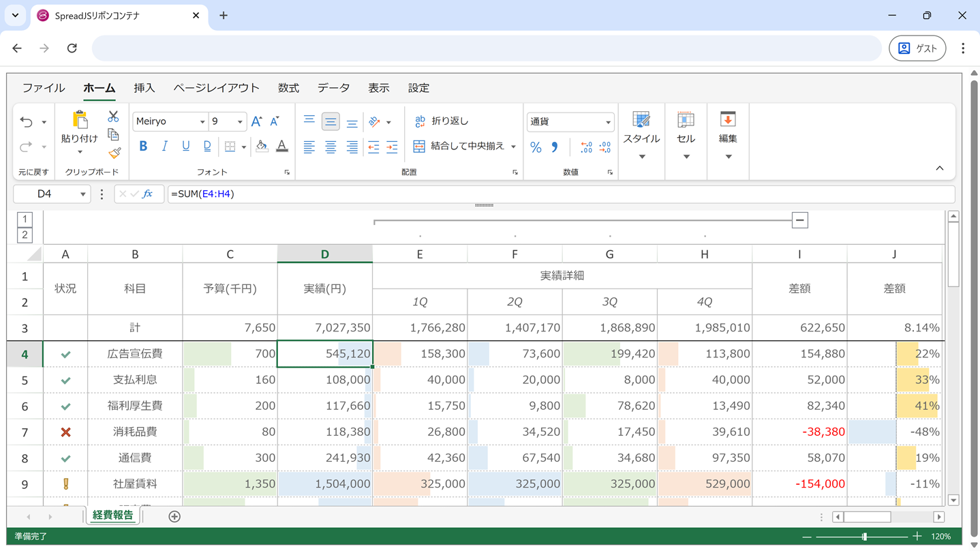Click the Paste clipboard icon
The height and width of the screenshot is (551, 980).
(80, 119)
